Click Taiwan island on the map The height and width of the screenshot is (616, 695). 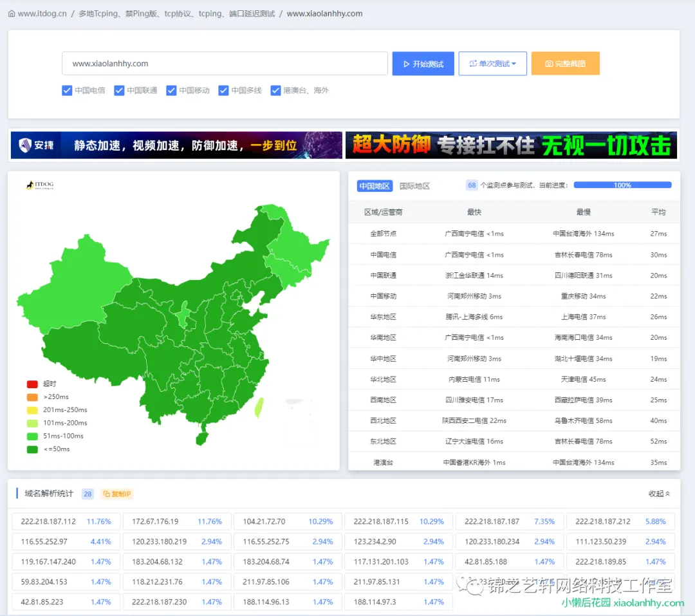click(259, 407)
